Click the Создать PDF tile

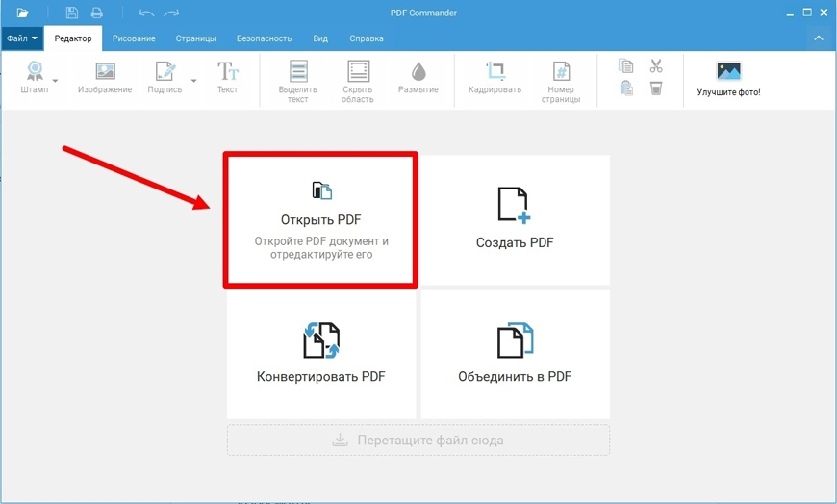515,220
